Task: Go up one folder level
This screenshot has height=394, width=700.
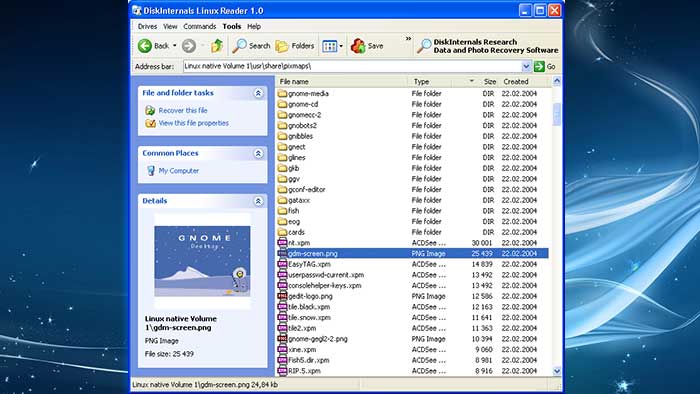Action: (217, 46)
